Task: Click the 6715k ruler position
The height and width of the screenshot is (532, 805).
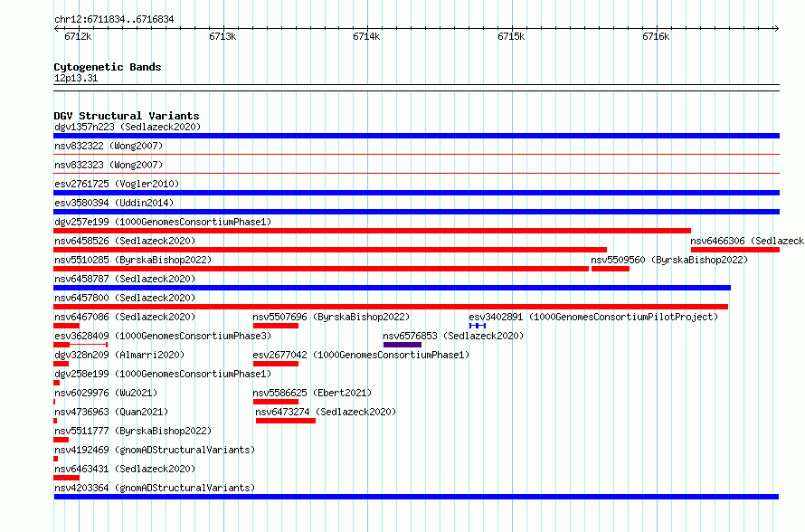Action: 511,36
